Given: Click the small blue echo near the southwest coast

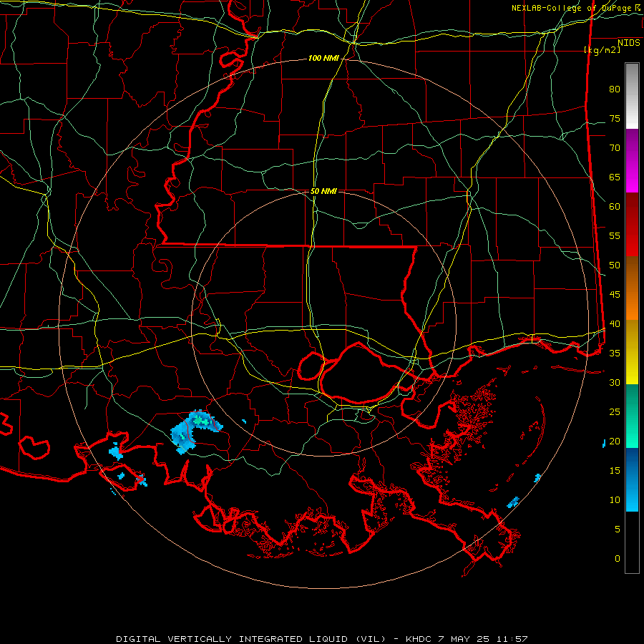Looking at the screenshot, I should 116,452.
